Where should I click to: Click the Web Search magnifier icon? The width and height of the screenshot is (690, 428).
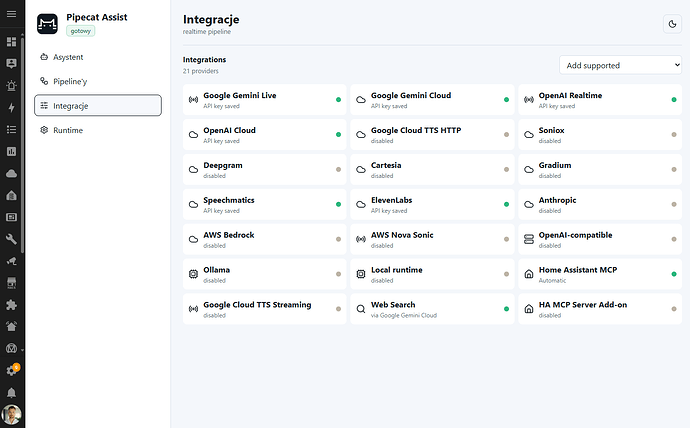tap(361, 309)
